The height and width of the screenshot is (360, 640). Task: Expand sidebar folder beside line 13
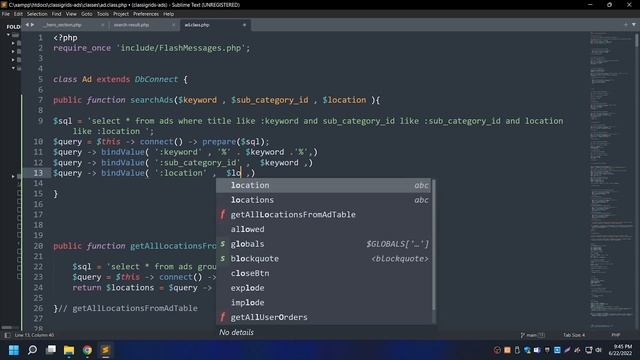click(13, 176)
